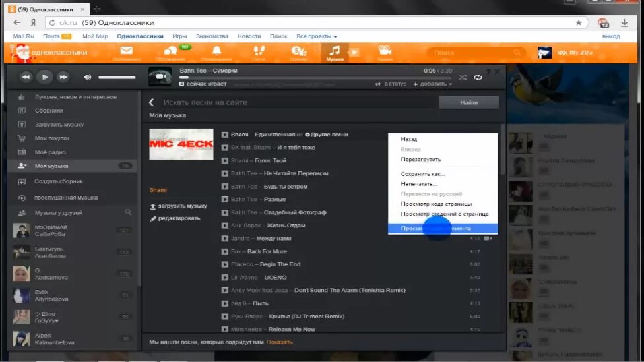Play 'Shami – Голос Твой' track
This screenshot has height=362, width=644.
coord(224,160)
